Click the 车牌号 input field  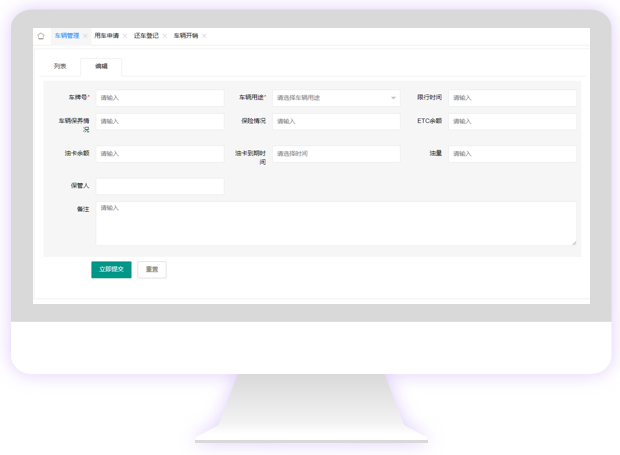click(160, 98)
